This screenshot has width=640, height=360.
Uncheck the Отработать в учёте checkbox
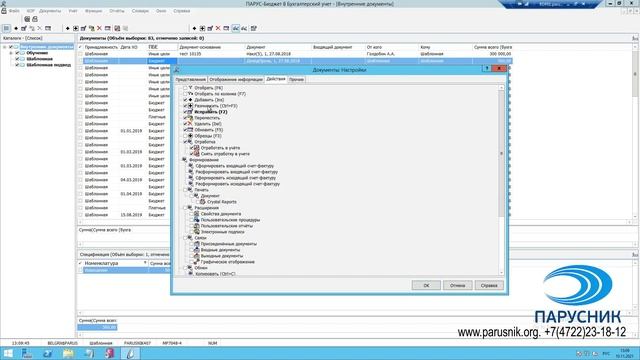point(191,148)
